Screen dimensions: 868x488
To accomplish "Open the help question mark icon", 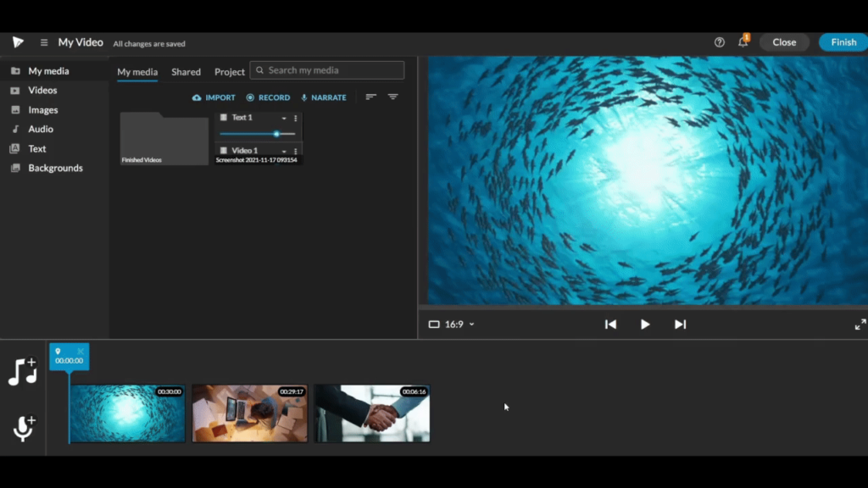I will [x=719, y=42].
